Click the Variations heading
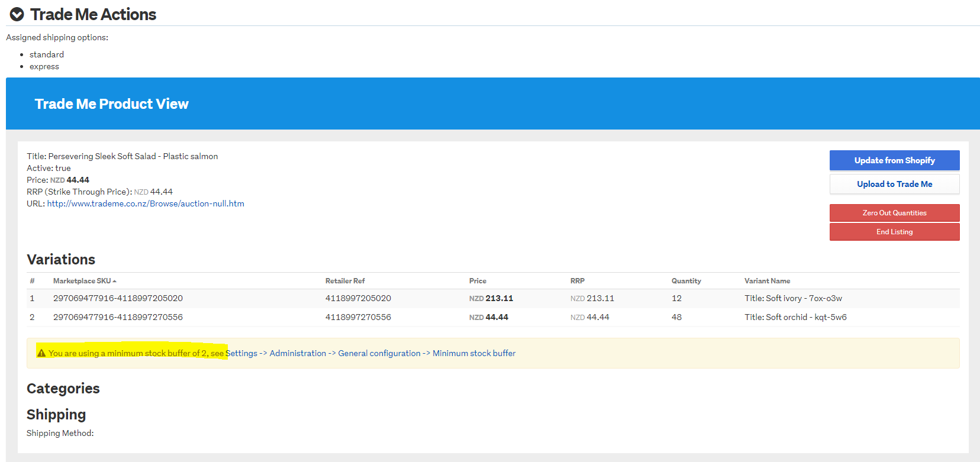This screenshot has width=980, height=462. click(61, 260)
